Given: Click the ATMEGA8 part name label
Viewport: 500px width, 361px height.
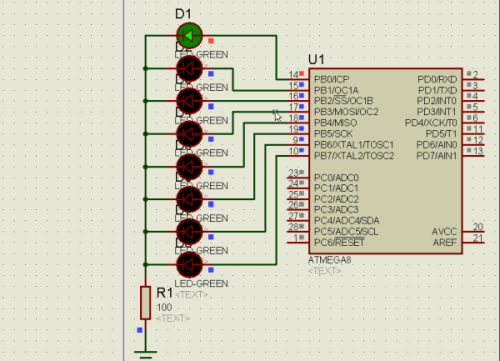Looking at the screenshot, I should point(330,260).
